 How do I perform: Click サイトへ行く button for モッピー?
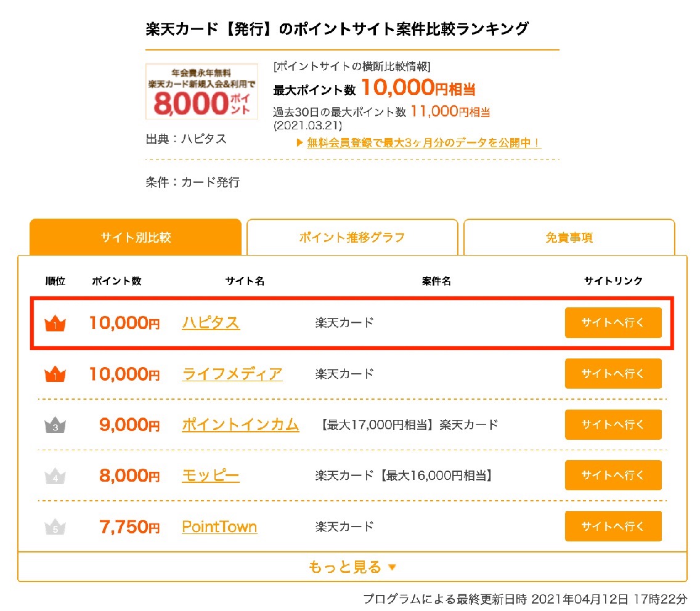tap(613, 475)
